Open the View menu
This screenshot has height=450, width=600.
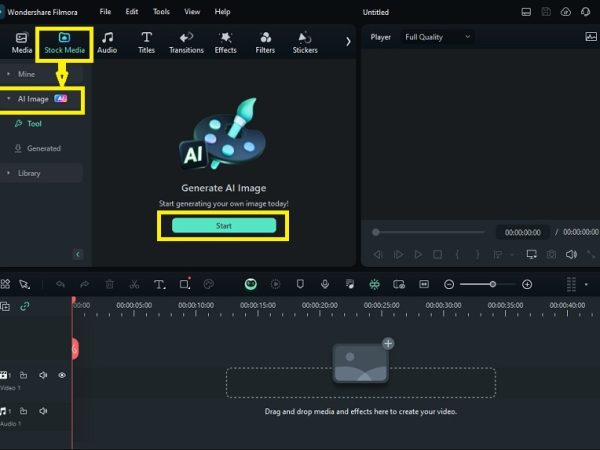point(192,12)
